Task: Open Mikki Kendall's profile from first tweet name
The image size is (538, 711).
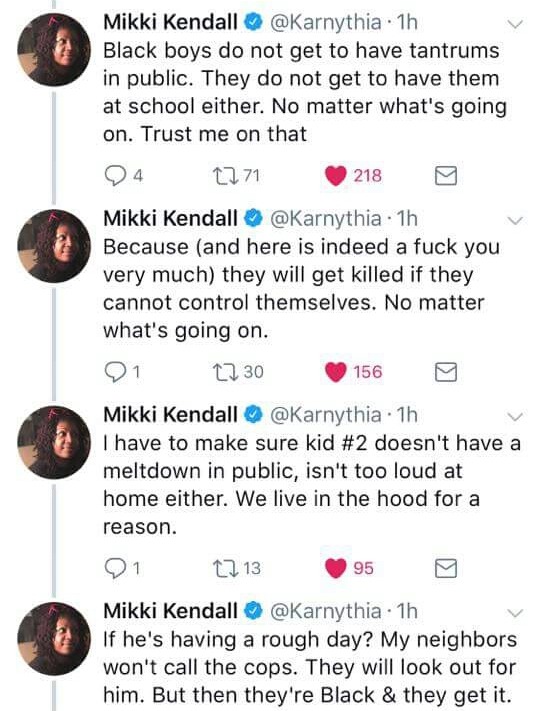Action: pyautogui.click(x=170, y=22)
